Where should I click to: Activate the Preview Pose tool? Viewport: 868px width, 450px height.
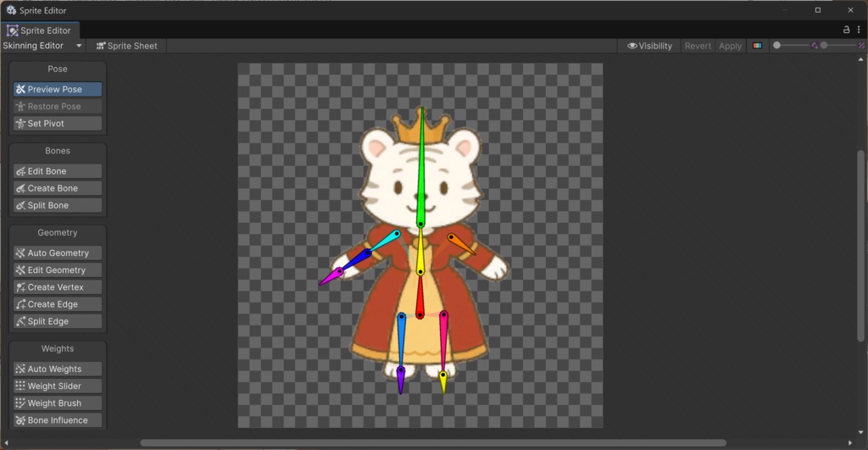(58, 89)
